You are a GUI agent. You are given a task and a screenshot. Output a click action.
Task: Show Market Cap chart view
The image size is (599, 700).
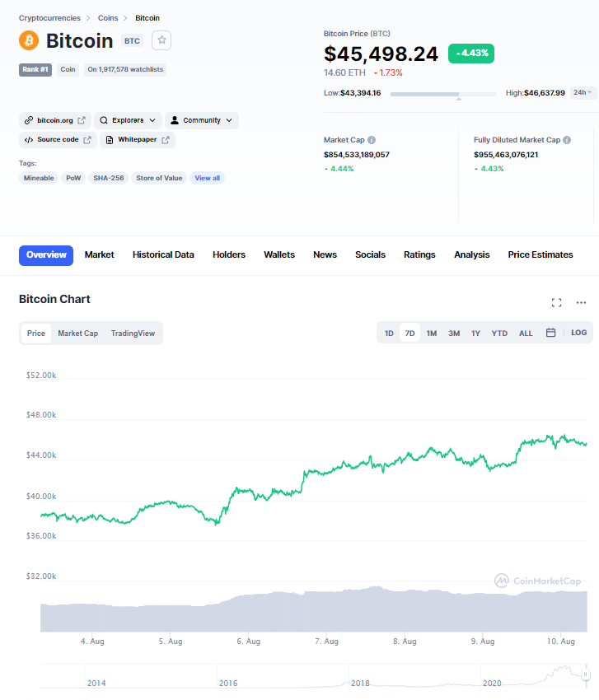click(x=77, y=333)
